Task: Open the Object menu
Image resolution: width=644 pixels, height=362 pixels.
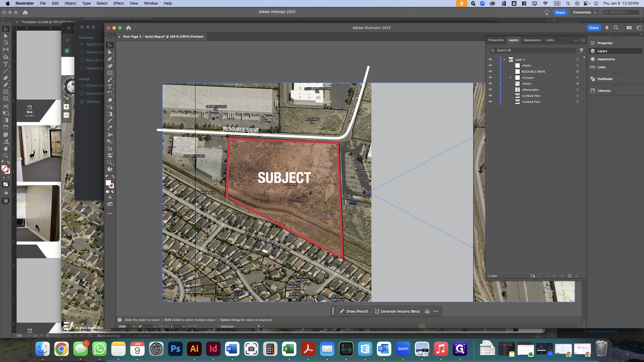Action: point(70,3)
